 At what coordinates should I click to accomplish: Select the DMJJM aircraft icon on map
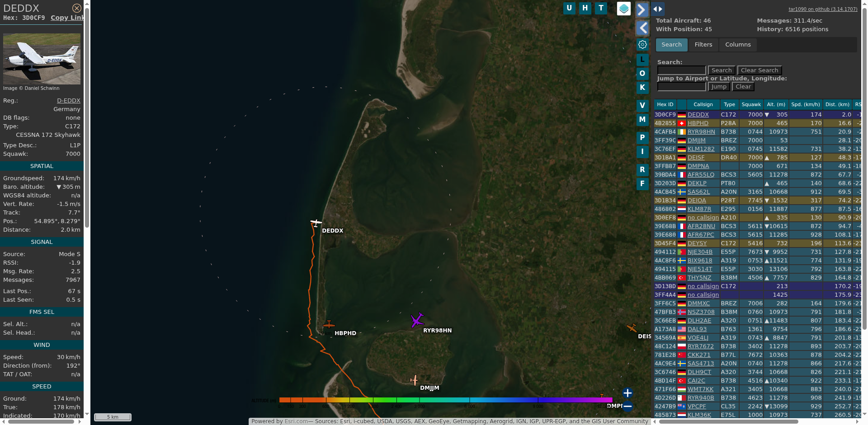414,380
